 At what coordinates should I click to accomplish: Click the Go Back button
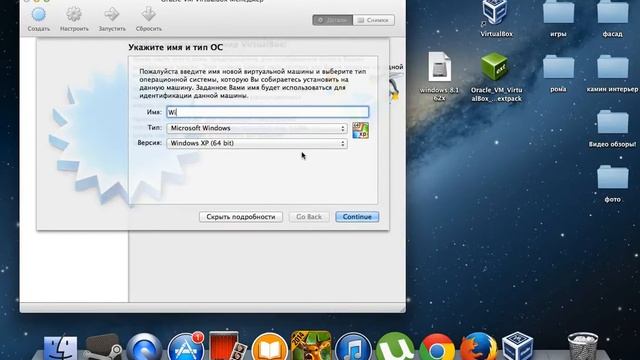[309, 217]
